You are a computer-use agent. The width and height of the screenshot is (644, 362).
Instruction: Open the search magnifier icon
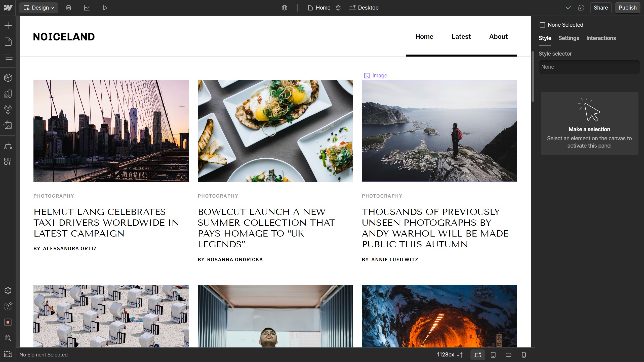coord(8,338)
